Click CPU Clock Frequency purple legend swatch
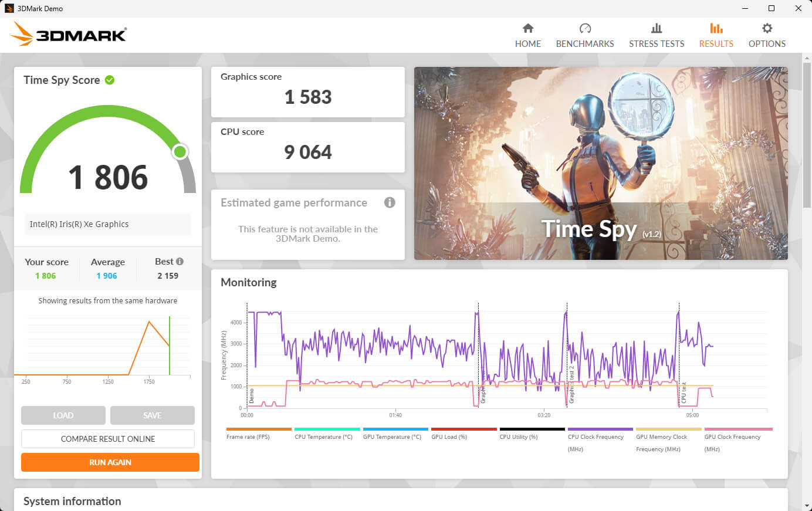Screen dimensions: 812x511 point(600,429)
